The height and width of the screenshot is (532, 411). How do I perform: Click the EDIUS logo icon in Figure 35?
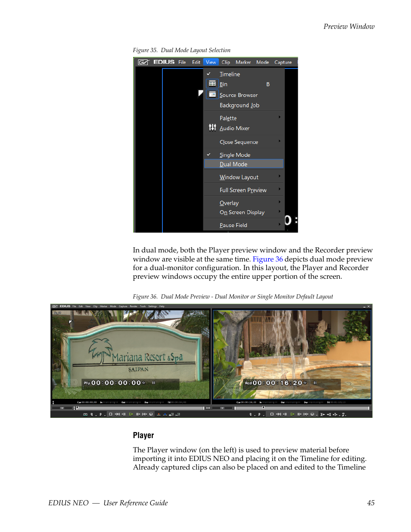pyautogui.click(x=143, y=62)
